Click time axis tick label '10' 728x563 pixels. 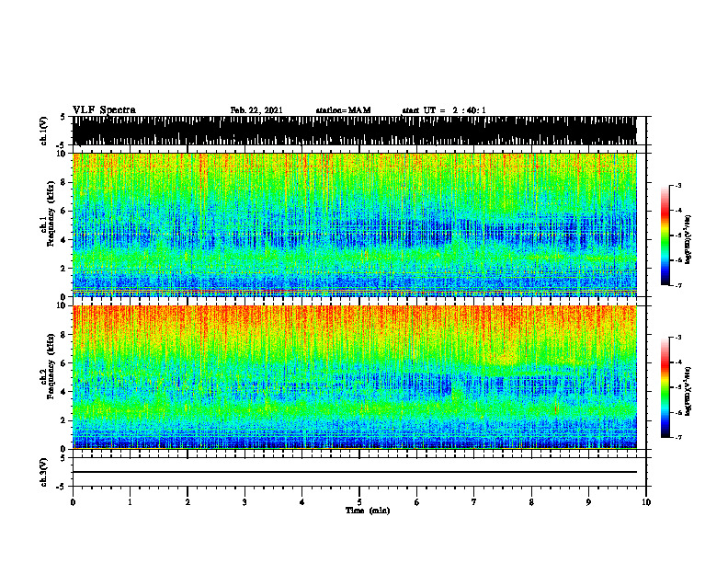(x=646, y=502)
